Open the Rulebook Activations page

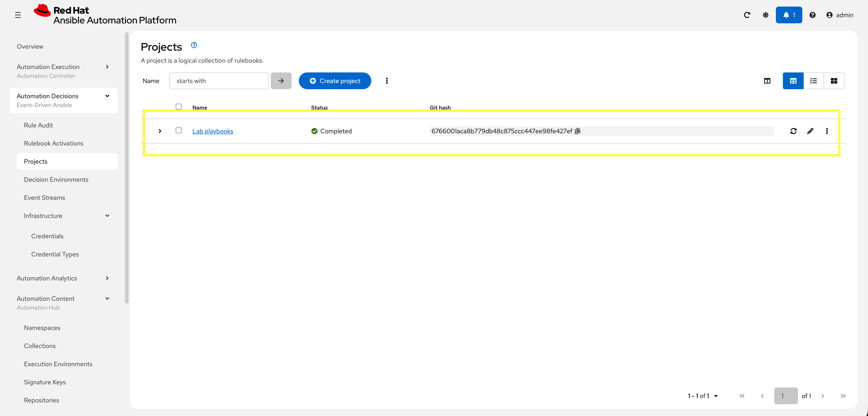pos(54,143)
